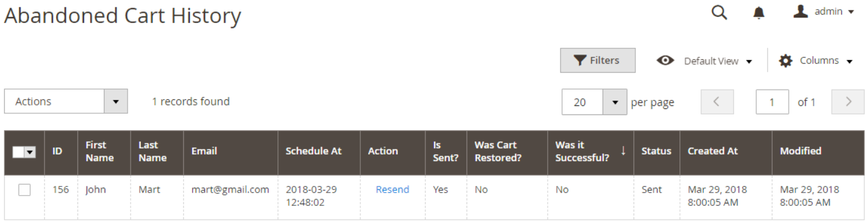Open the per page count dropdown
868x221 pixels.
tap(615, 102)
